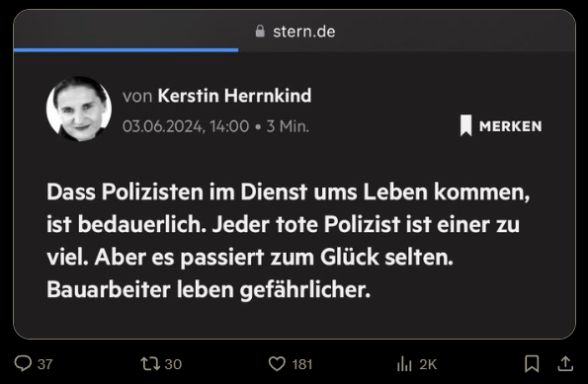Click the 2K views count
Viewport: 588px width, 384px height.
(428, 364)
